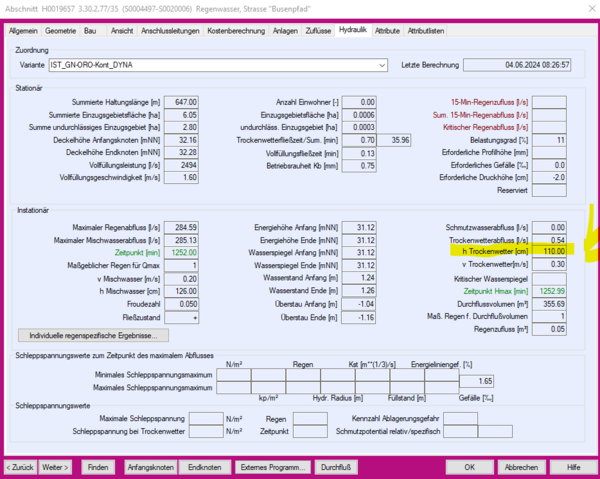Click the Durchfluß button
The width and height of the screenshot is (600, 479).
pos(334,467)
